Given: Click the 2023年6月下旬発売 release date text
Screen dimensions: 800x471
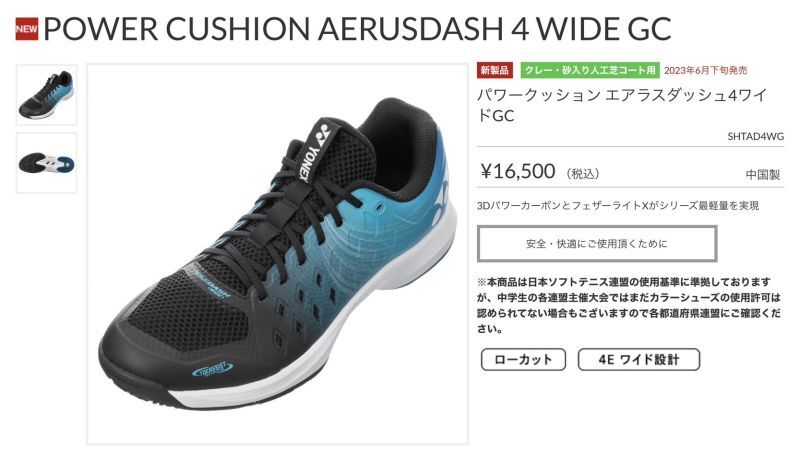Looking at the screenshot, I should 706,70.
